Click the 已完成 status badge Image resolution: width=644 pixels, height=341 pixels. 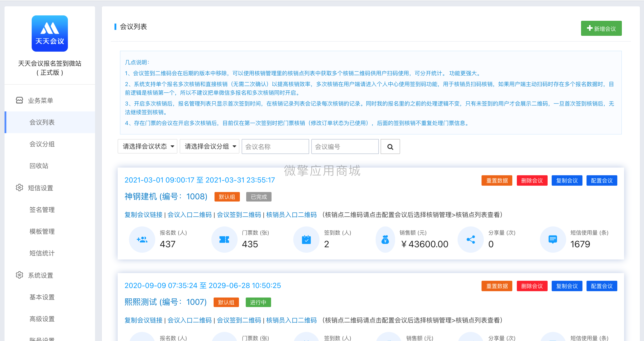coord(259,197)
